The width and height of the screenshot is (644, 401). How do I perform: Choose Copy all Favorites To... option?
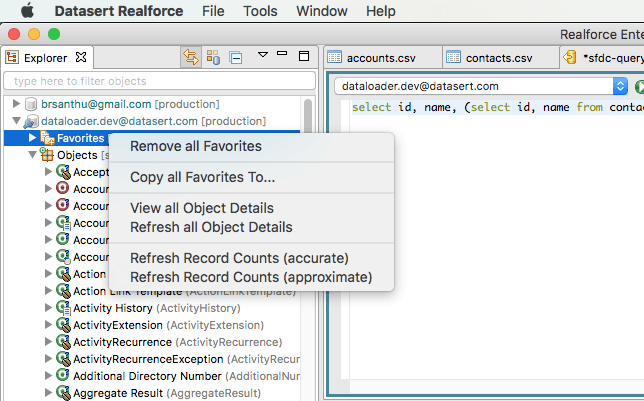click(251, 177)
